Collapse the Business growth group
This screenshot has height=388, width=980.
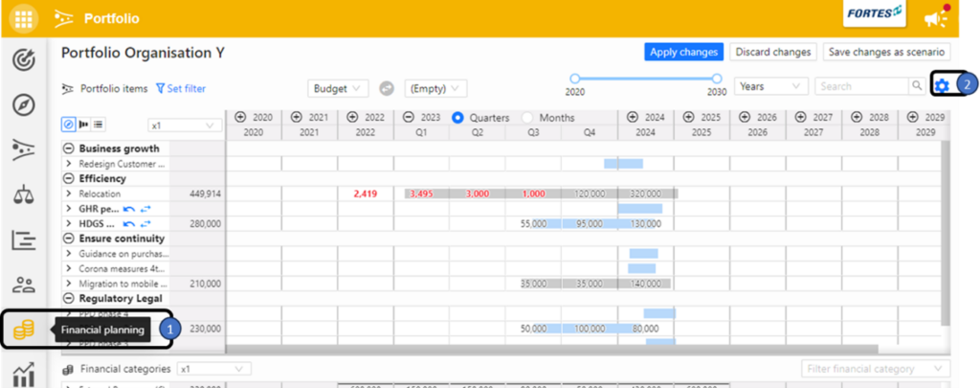point(68,148)
